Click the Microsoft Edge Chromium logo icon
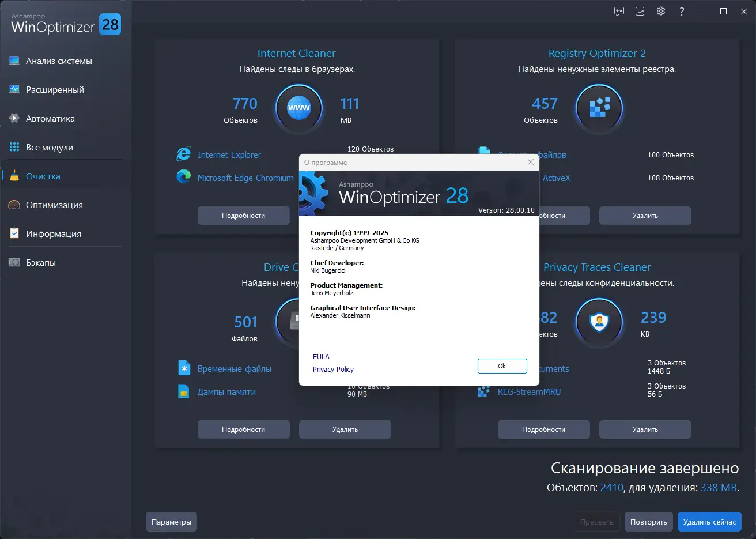 point(183,177)
